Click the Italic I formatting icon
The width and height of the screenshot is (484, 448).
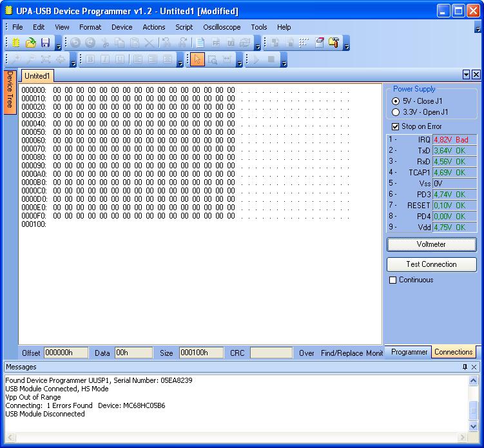[105, 59]
